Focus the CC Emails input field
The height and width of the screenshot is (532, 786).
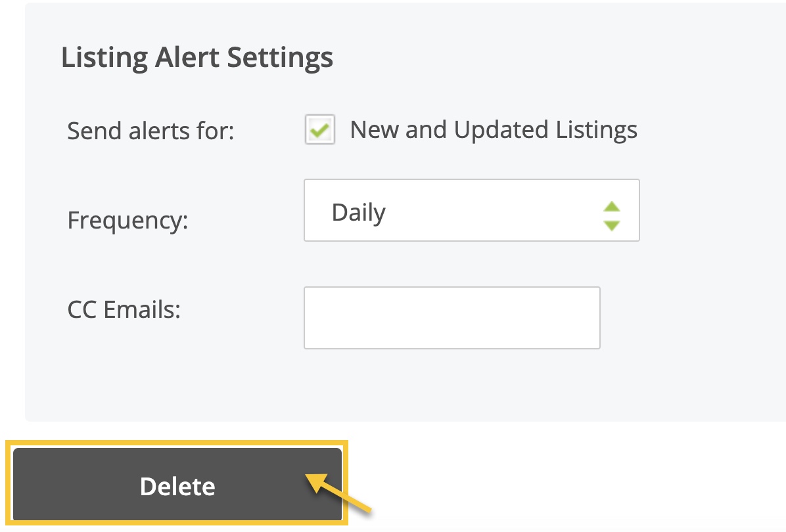451,317
